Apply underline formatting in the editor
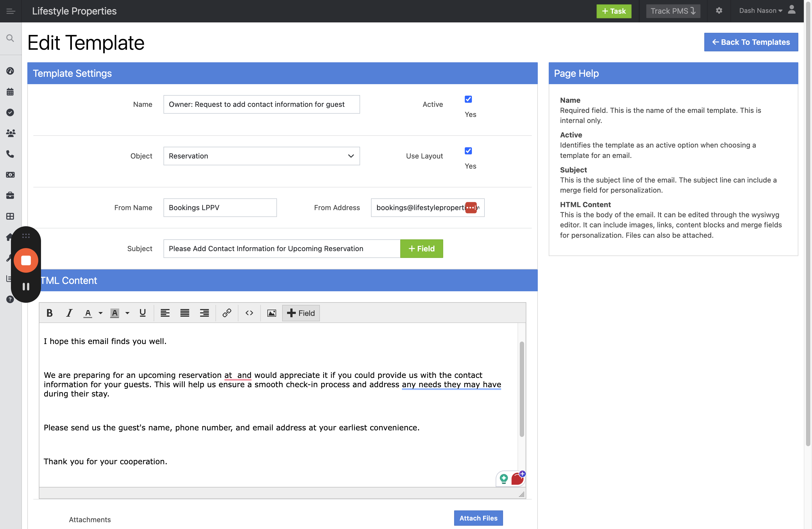 coord(143,313)
